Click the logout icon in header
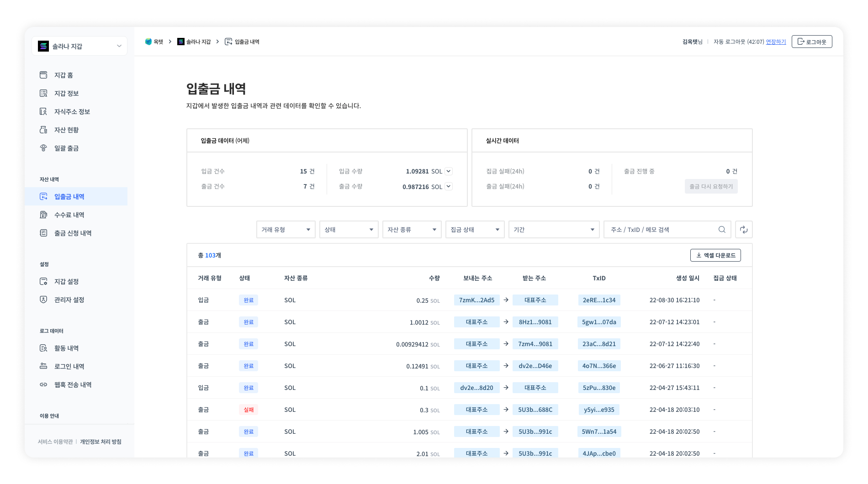 [801, 42]
